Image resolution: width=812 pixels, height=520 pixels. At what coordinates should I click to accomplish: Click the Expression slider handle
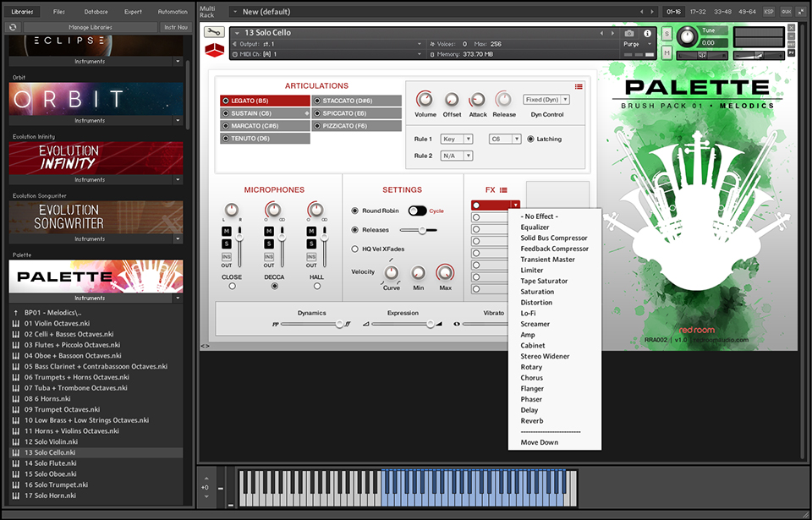click(430, 324)
